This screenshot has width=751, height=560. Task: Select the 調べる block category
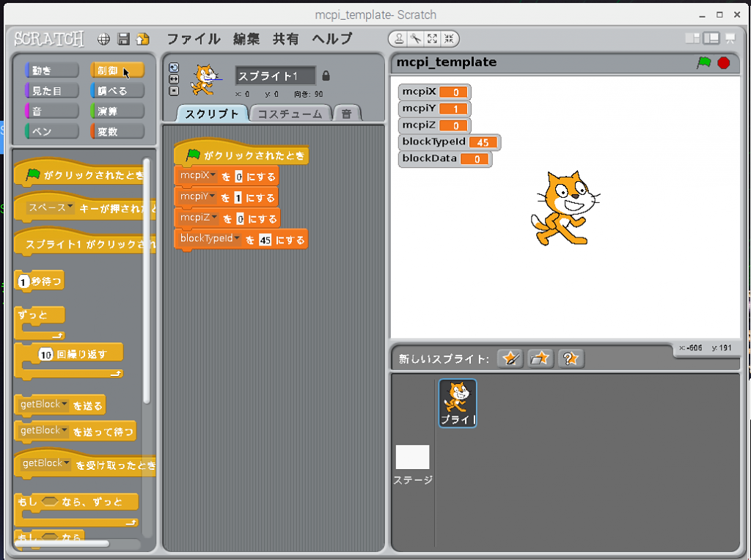[x=117, y=90]
